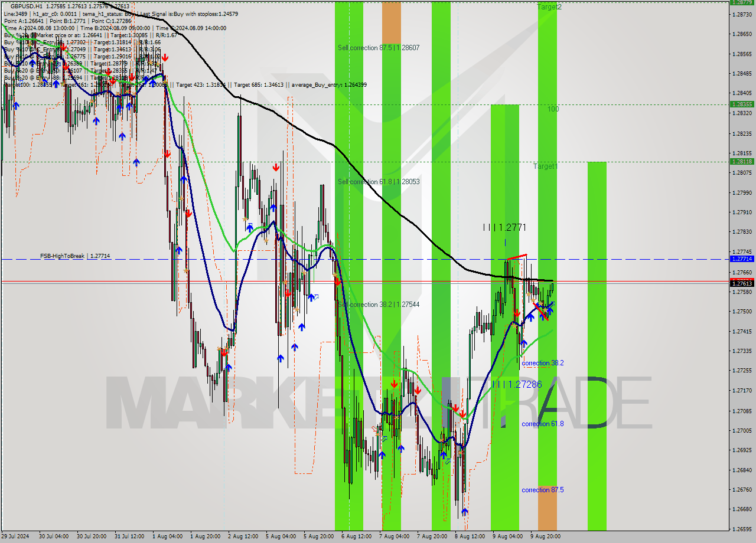Click the 'Target1' label

(x=546, y=166)
